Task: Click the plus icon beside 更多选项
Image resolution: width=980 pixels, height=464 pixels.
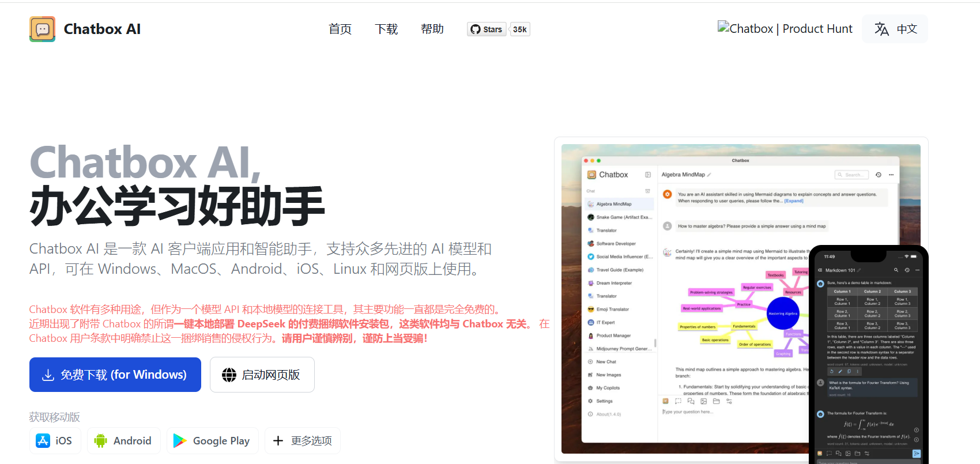Action: pyautogui.click(x=278, y=440)
